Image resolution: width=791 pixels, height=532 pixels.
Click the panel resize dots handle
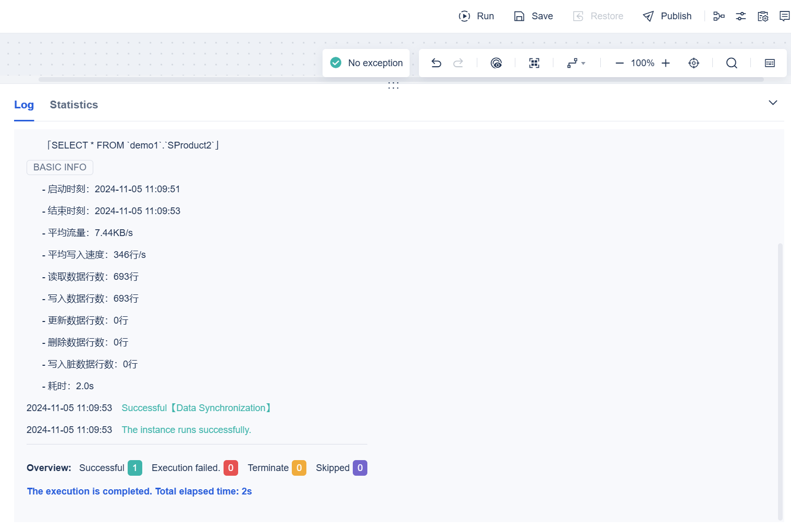[393, 85]
